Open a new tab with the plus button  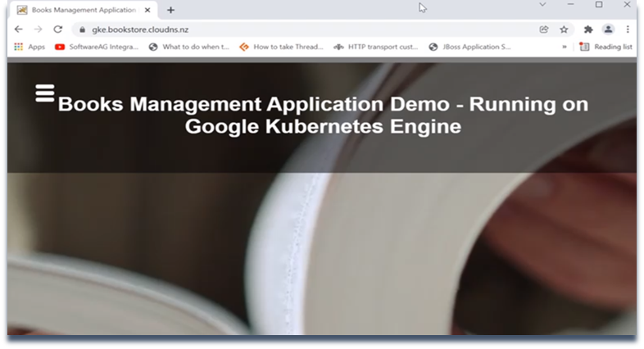pyautogui.click(x=171, y=10)
